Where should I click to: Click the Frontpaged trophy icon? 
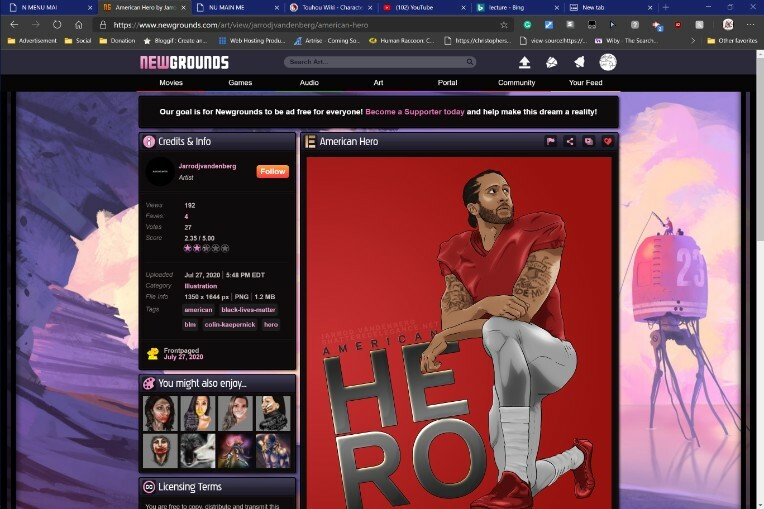(153, 354)
